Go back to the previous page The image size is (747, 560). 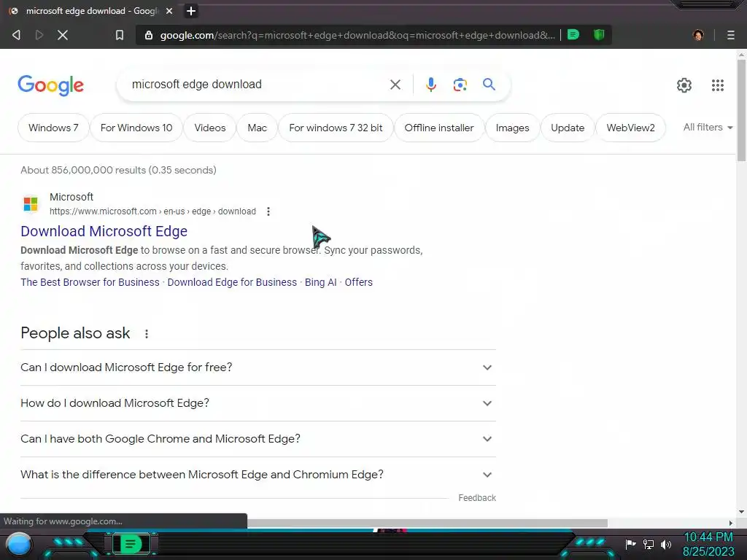click(x=16, y=35)
